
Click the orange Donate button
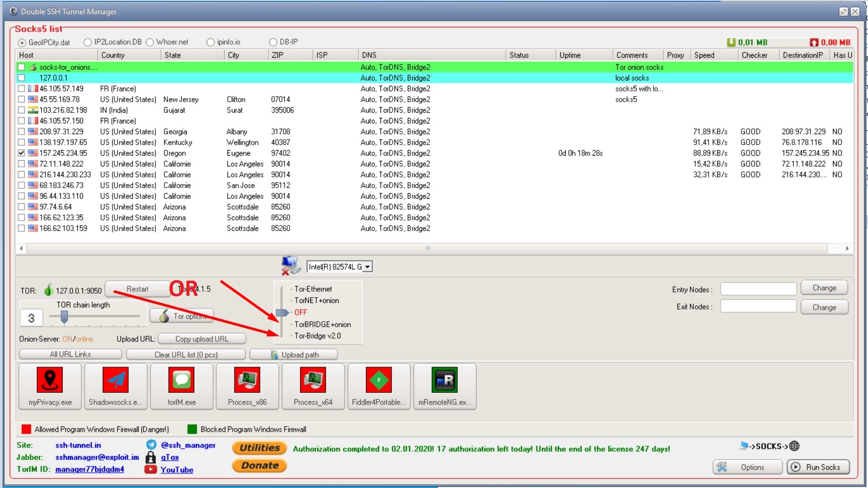(x=260, y=465)
